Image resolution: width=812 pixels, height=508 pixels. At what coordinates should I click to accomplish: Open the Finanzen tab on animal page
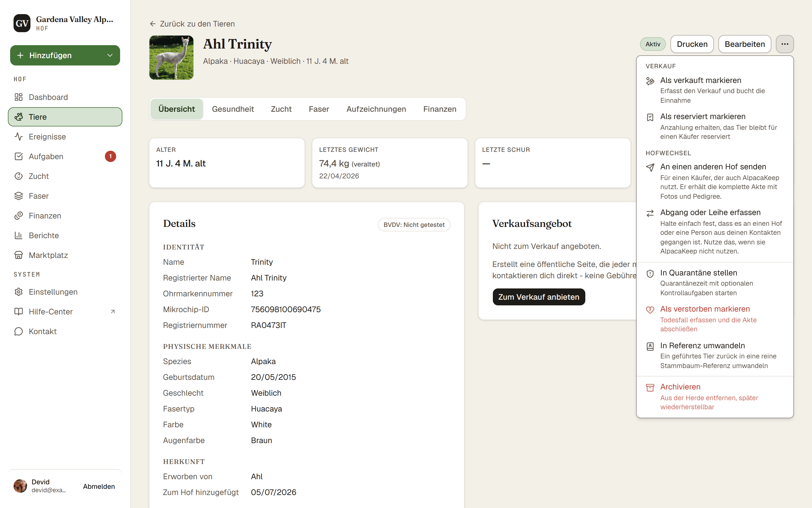point(440,109)
